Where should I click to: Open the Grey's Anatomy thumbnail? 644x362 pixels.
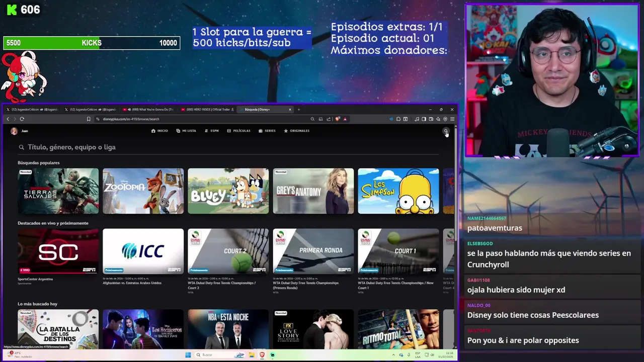coord(313,191)
